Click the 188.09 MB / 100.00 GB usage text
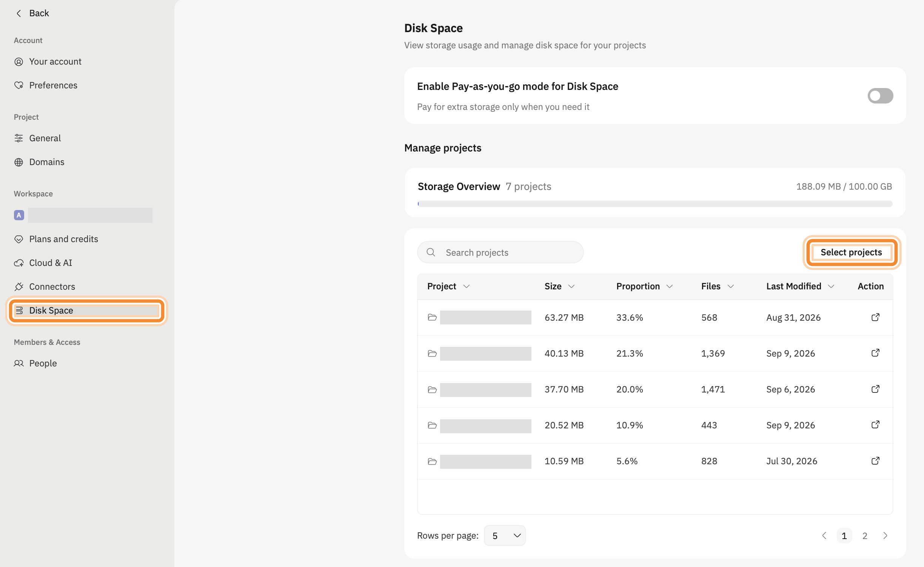This screenshot has height=567, width=924. (x=844, y=187)
